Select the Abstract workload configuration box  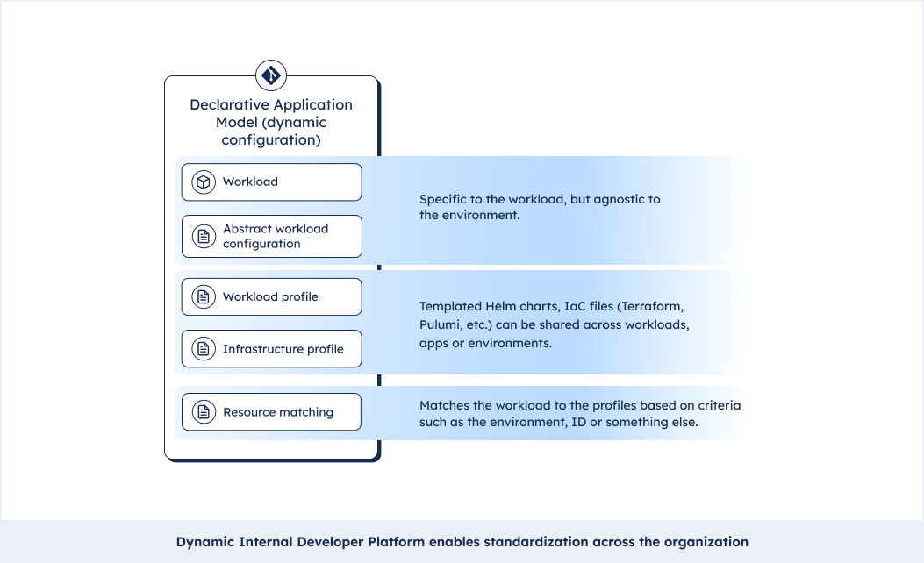click(272, 236)
